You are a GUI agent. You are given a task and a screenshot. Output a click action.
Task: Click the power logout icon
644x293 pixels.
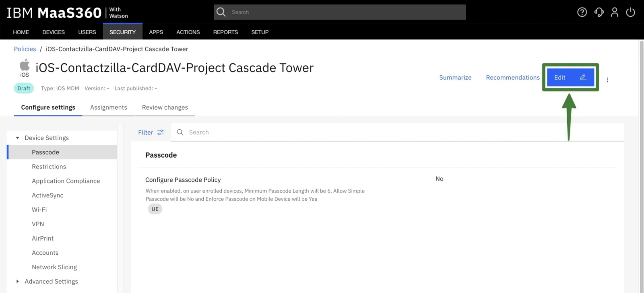630,12
